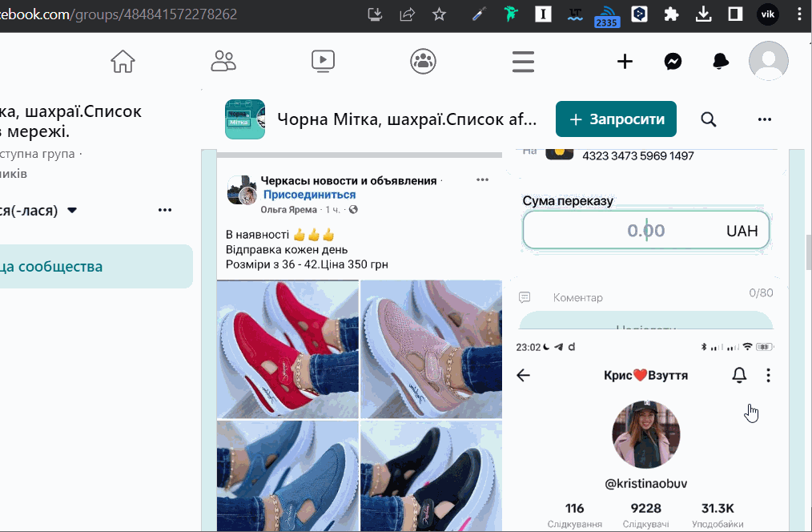Image resolution: width=812 pixels, height=532 pixels.
Task: Open the browser three-dot menu
Action: 798,14
